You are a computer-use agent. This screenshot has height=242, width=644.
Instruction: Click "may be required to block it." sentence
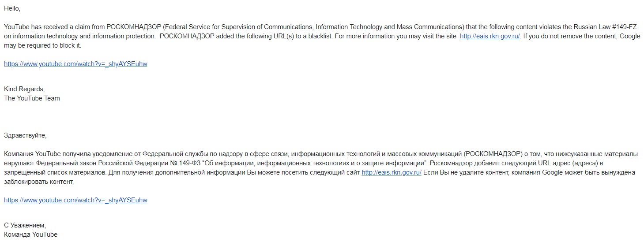43,45
